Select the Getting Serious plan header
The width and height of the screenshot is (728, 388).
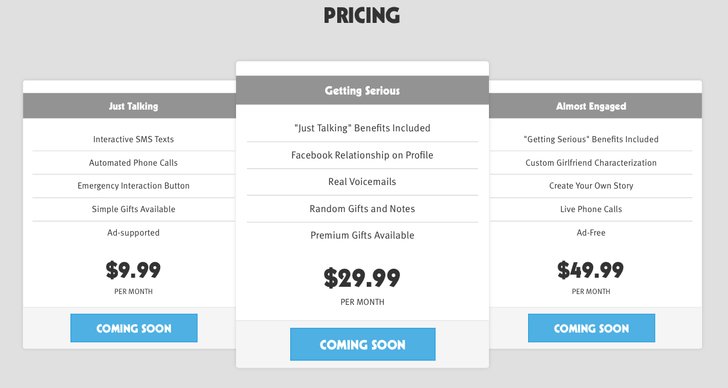click(362, 91)
